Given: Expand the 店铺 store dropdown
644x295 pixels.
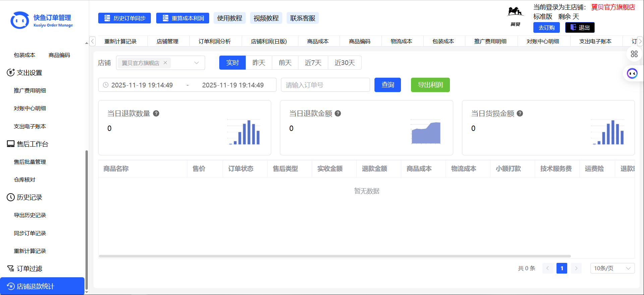Looking at the screenshot, I should click(196, 63).
